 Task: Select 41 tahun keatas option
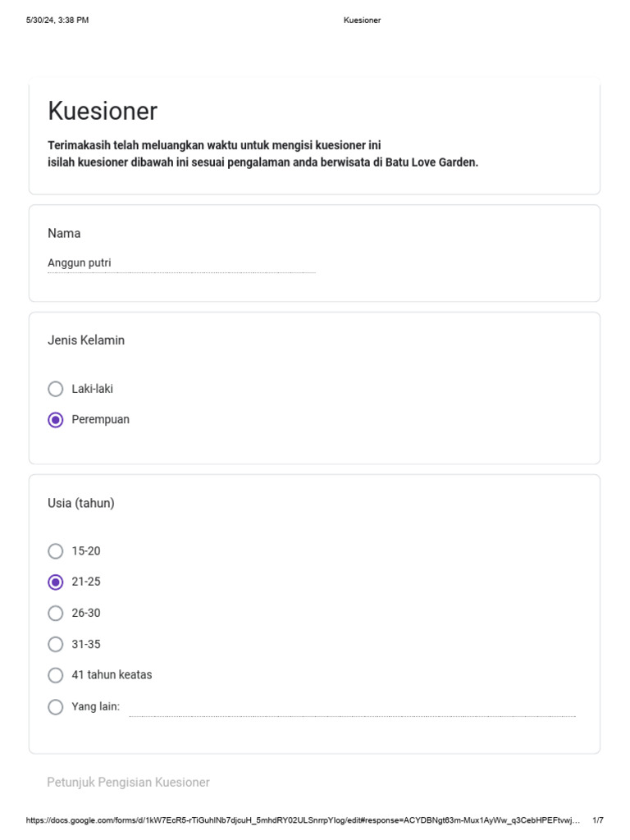coord(56,676)
